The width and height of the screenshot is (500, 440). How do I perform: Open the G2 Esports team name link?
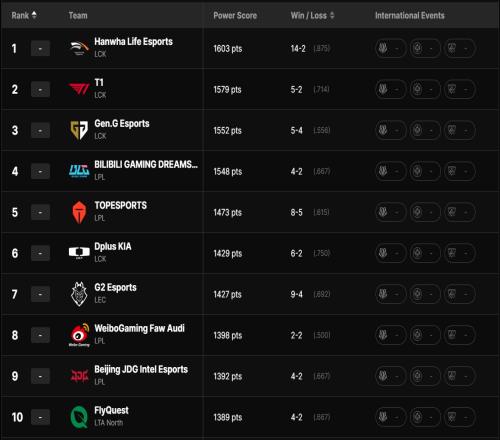(x=115, y=287)
